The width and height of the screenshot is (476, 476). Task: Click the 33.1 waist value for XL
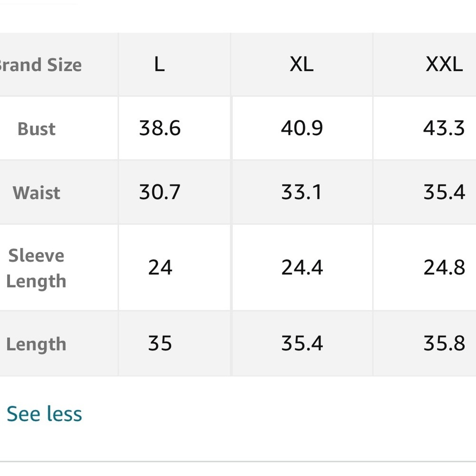(302, 192)
